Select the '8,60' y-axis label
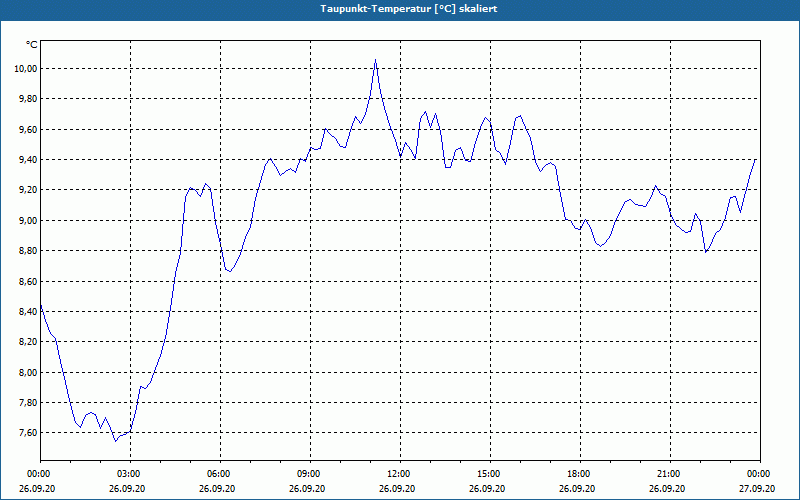 (x=28, y=281)
